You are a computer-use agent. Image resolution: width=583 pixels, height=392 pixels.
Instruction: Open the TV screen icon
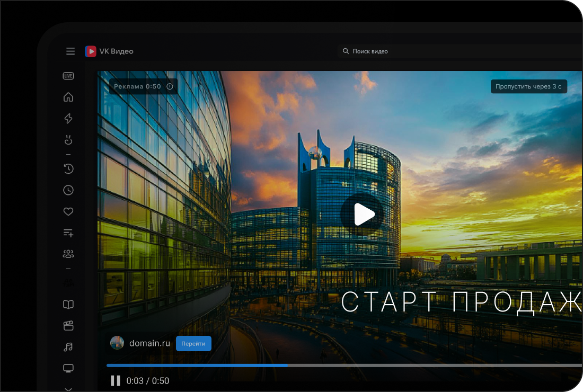[68, 368]
